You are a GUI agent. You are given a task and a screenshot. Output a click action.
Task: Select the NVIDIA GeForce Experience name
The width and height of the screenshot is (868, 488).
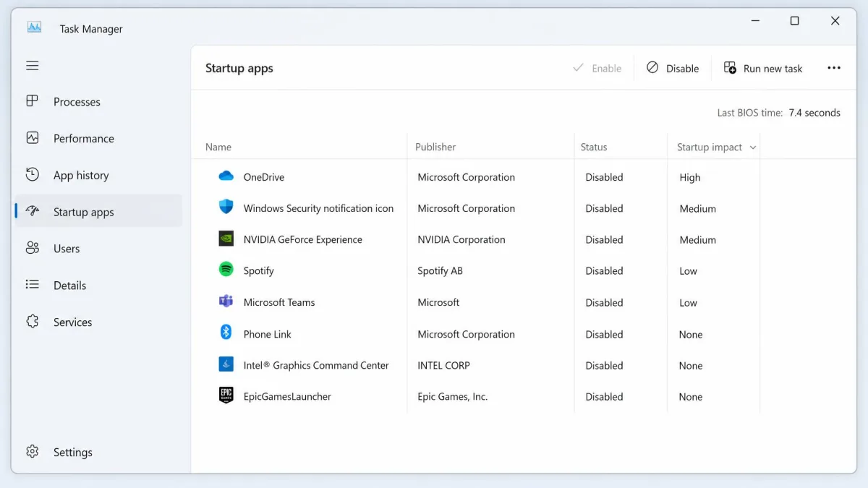coord(303,239)
